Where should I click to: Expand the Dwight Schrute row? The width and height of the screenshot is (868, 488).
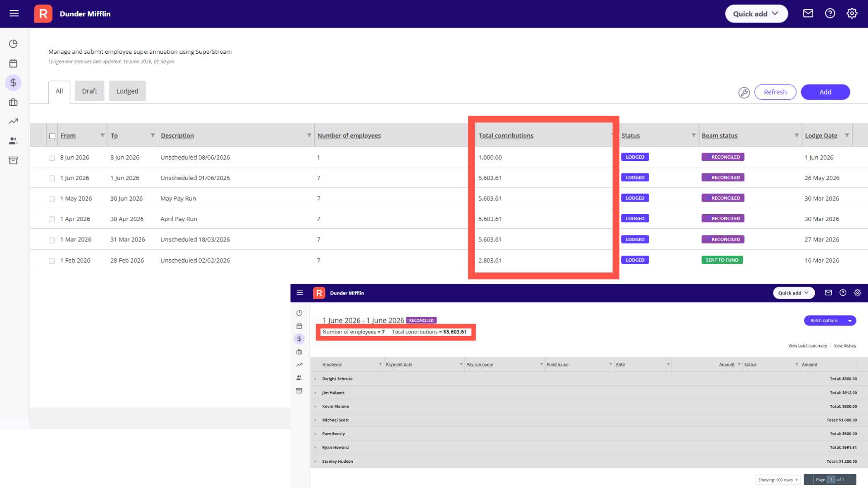(x=315, y=379)
